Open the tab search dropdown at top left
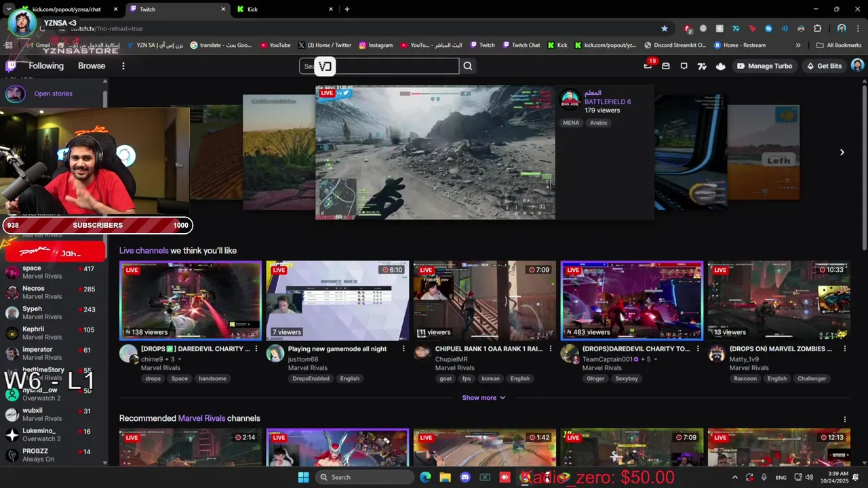Image resolution: width=868 pixels, height=488 pixels. click(9, 9)
